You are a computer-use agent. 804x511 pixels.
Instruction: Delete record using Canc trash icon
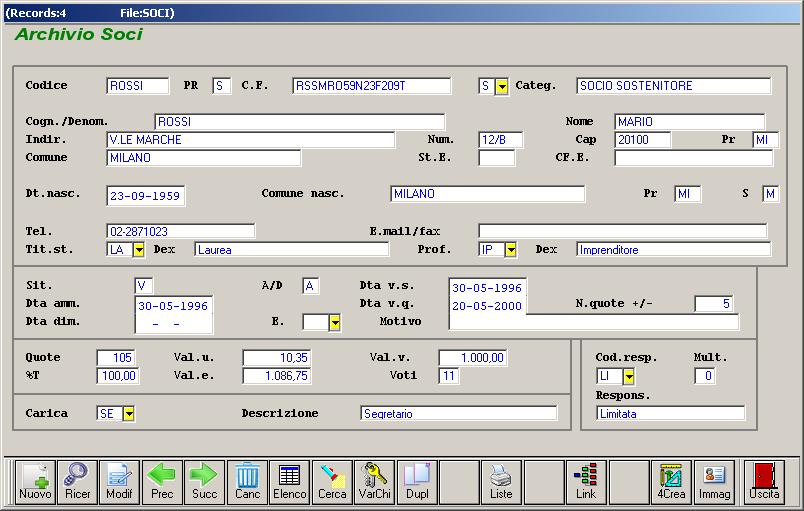pyautogui.click(x=247, y=481)
